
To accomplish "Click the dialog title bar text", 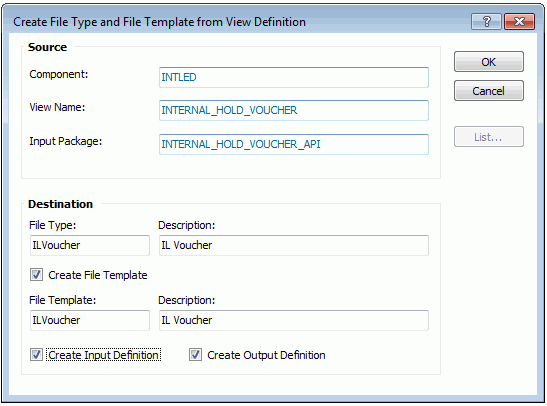I will [159, 22].
